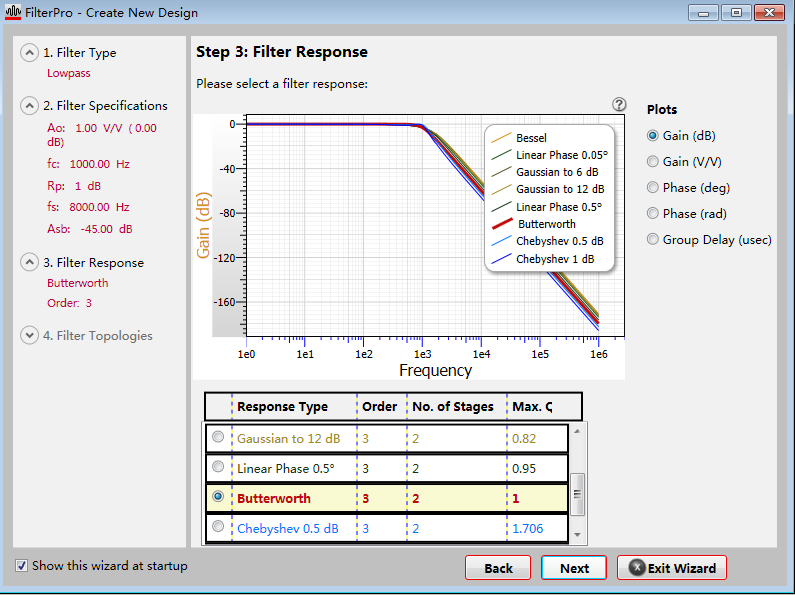Image resolution: width=795 pixels, height=595 pixels.
Task: Click the fs: 8000.00 Hz specification
Action: [x=88, y=207]
